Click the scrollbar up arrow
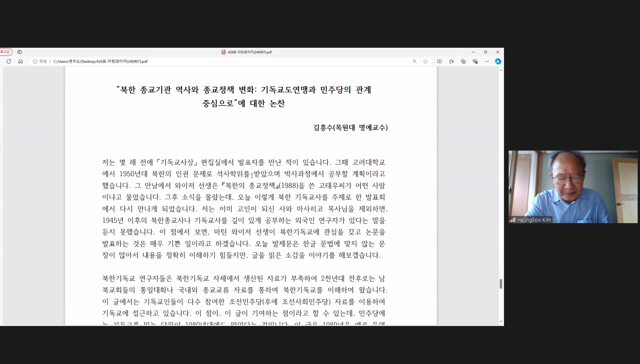This screenshot has width=640, height=364. click(501, 70)
